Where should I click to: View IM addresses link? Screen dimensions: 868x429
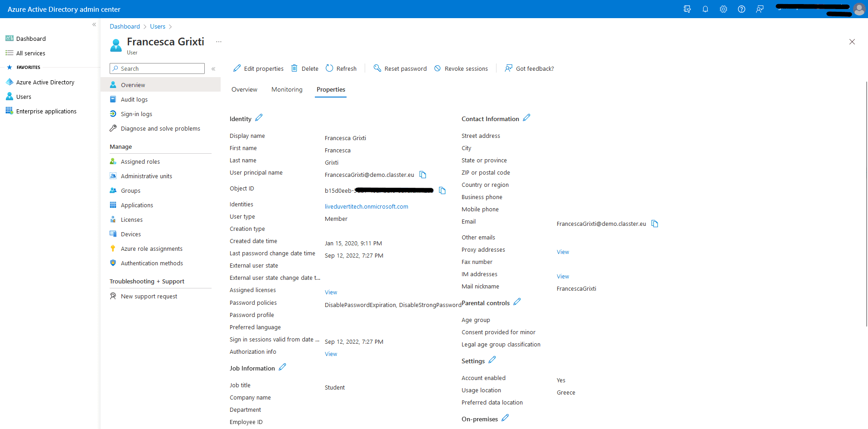pos(563,276)
